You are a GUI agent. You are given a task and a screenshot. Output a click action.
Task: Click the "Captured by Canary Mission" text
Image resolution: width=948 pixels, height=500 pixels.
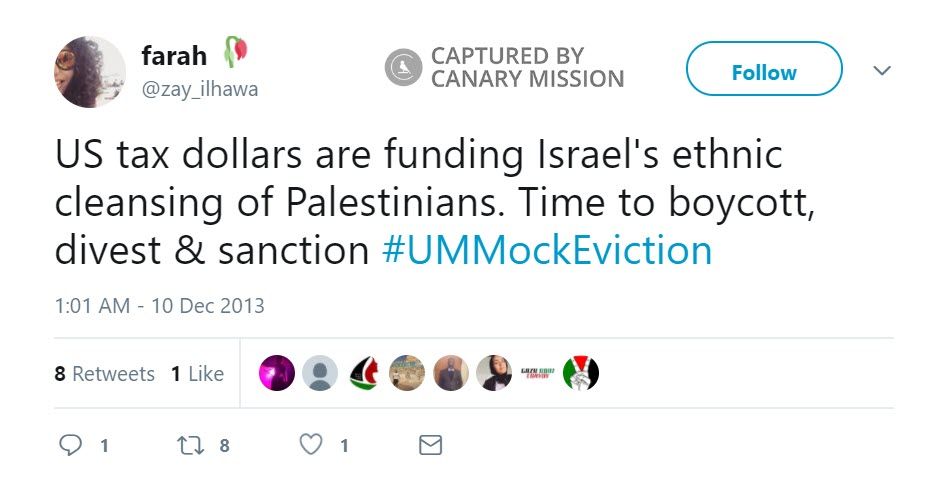pyautogui.click(x=527, y=68)
